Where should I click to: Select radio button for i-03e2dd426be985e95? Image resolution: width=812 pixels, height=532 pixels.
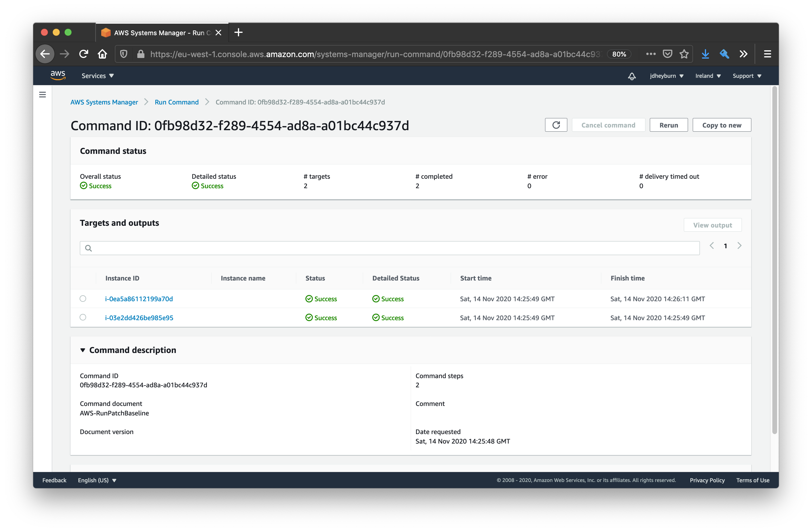coord(83,317)
